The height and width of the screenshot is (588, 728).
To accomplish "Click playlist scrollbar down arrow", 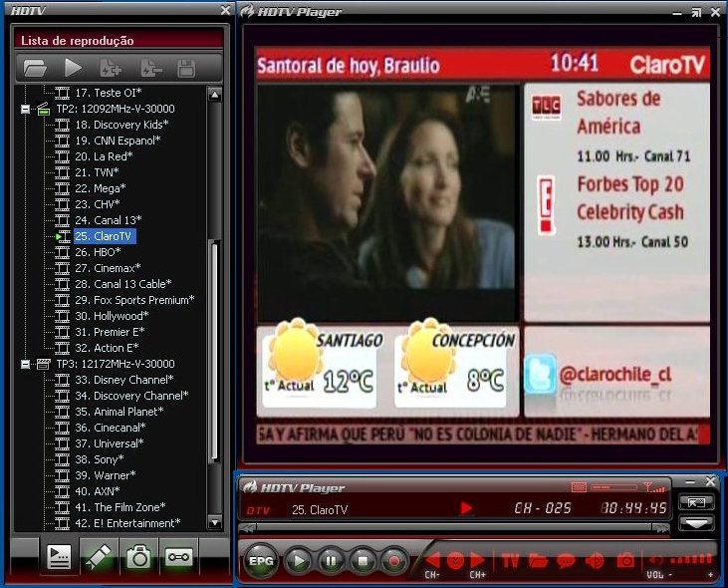I will click(214, 522).
